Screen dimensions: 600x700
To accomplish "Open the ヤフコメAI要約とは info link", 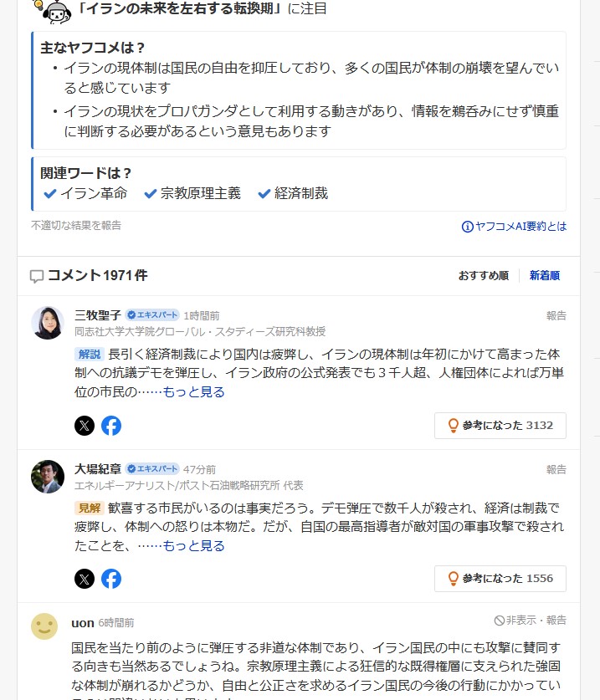I will pyautogui.click(x=514, y=227).
